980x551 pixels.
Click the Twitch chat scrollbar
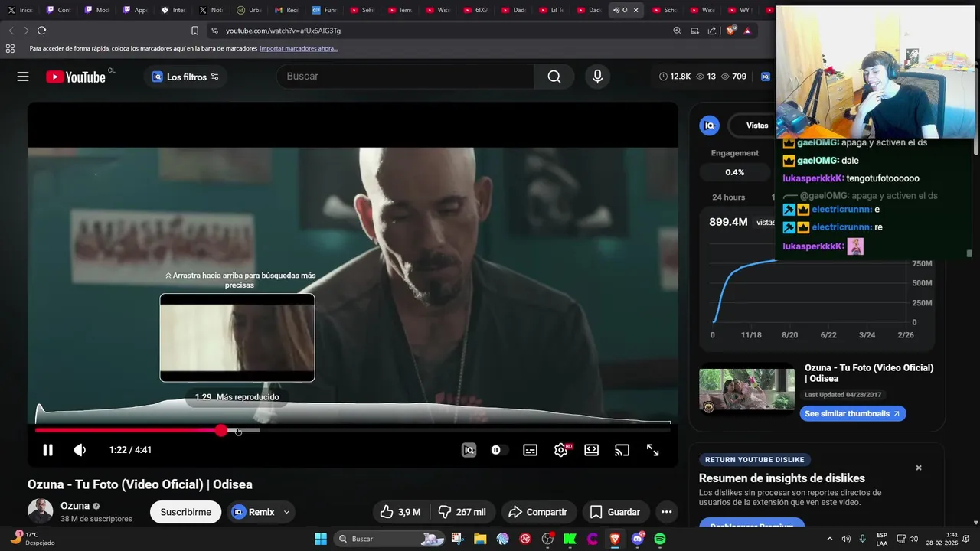[969, 253]
